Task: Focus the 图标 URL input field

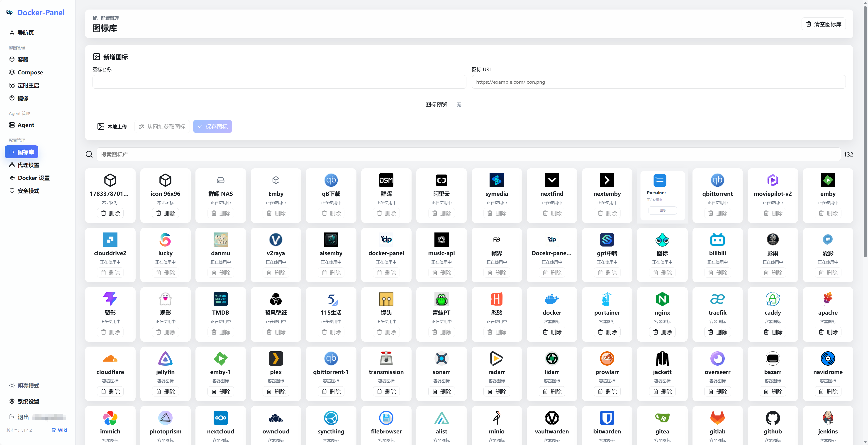Action: 659,82
